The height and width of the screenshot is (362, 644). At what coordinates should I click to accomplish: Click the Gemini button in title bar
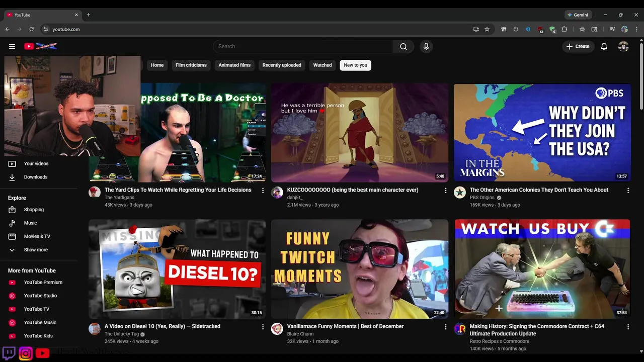click(578, 15)
